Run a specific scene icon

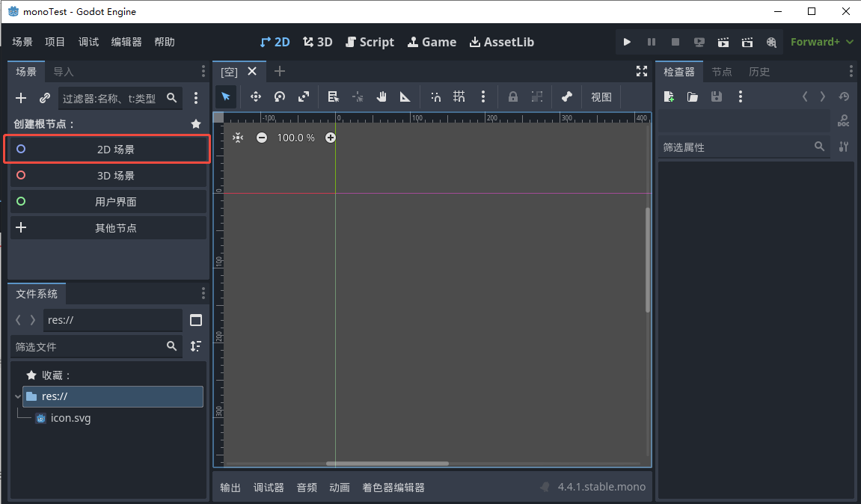[x=747, y=43]
